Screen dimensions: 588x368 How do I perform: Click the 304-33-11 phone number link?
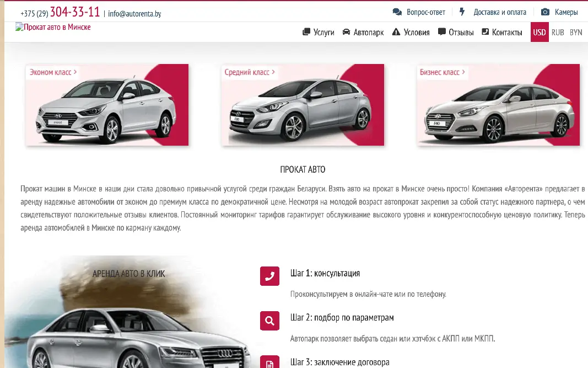(74, 12)
